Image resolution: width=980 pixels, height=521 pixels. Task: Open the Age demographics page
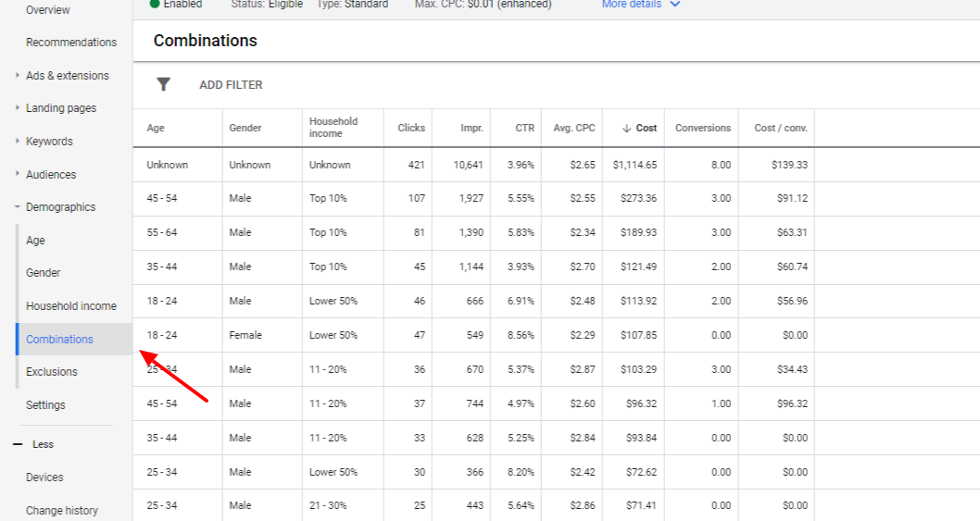[35, 241]
